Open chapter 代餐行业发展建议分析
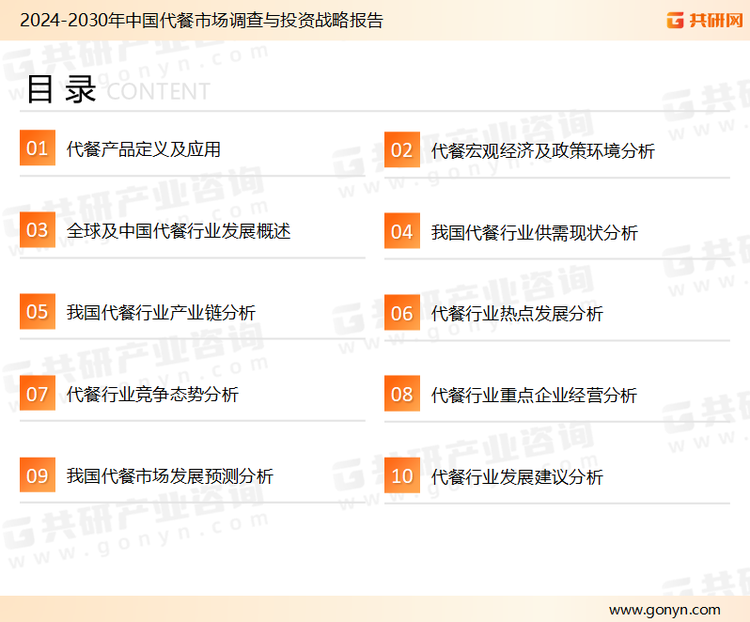 (517, 477)
